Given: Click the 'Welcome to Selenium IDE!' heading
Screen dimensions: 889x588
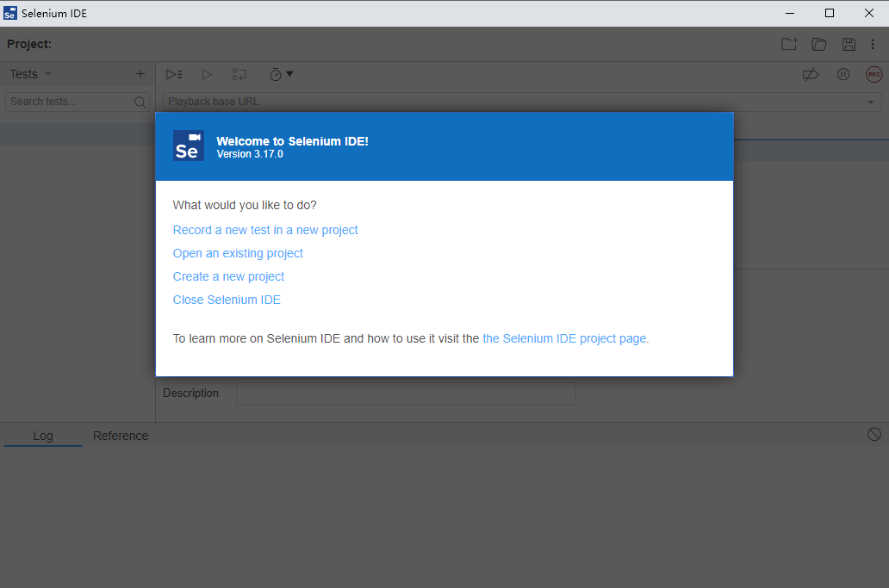Looking at the screenshot, I should point(293,141).
